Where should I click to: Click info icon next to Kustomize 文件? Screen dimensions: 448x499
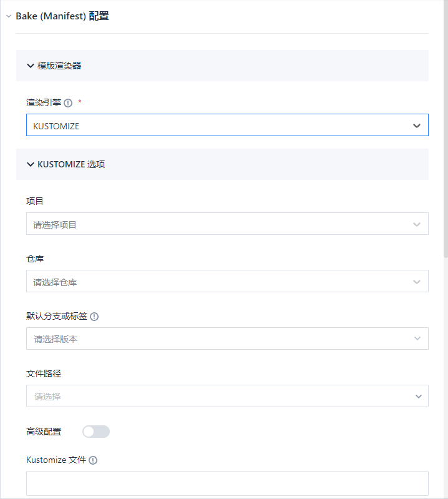point(93,460)
